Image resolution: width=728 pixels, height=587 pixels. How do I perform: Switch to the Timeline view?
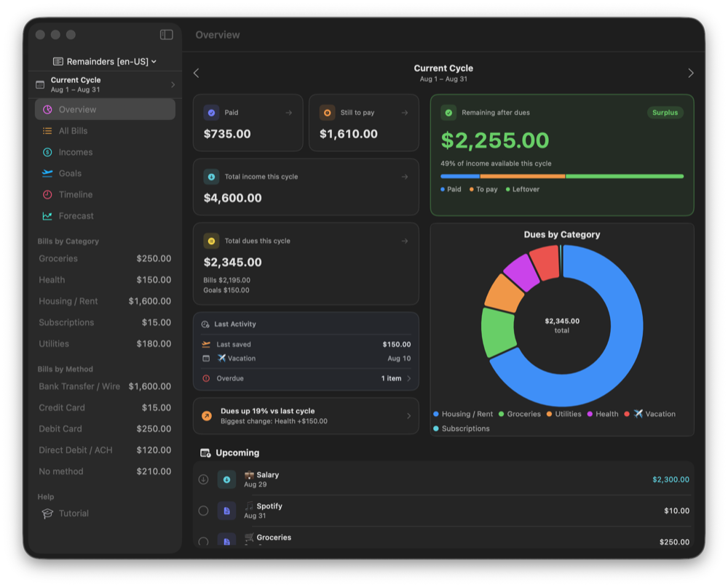(x=105, y=195)
